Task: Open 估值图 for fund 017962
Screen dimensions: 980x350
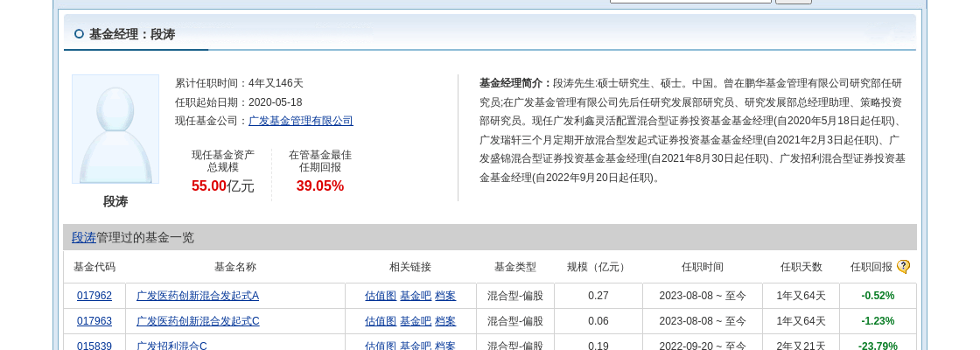Action: pyautogui.click(x=381, y=296)
